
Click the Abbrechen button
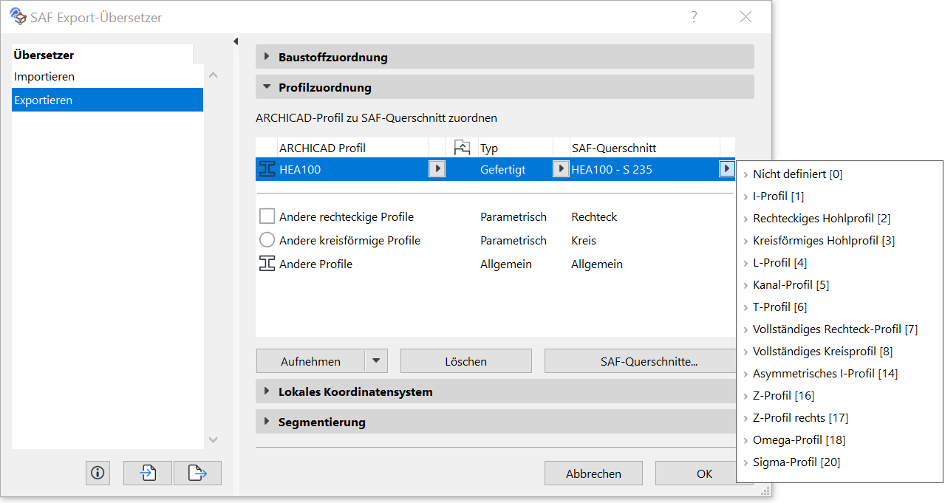[593, 473]
